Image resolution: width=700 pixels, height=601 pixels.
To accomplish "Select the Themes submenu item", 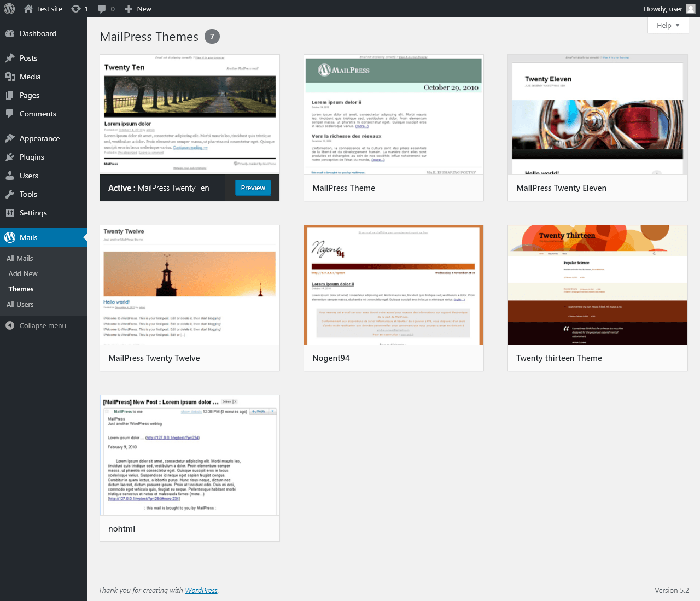I will coord(21,289).
